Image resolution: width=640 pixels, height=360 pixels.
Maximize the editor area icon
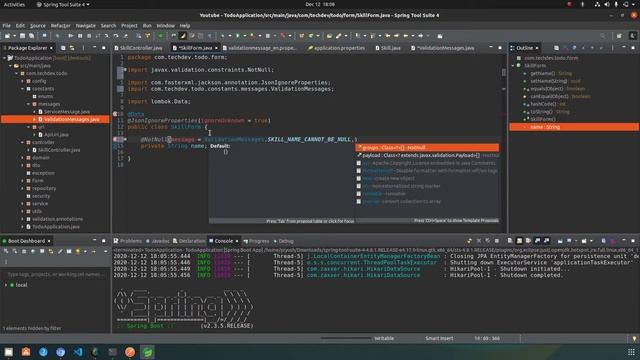click(500, 48)
